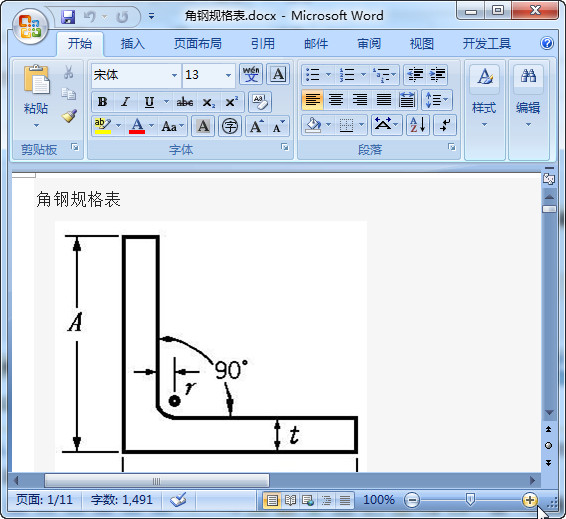Image resolution: width=566 pixels, height=519 pixels.
Task: Open the 邮件 tab
Action: 316,44
